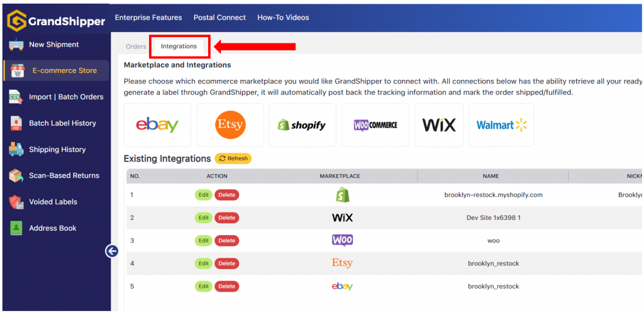
Task: Choose the Wix marketplace card
Action: (439, 124)
